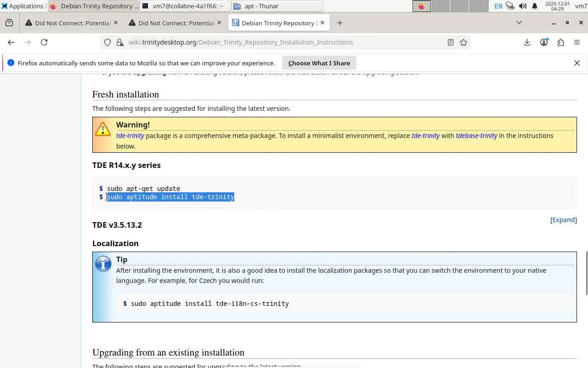Click the 'Fresh installation' heading
This screenshot has height=368, width=588.
125,94
